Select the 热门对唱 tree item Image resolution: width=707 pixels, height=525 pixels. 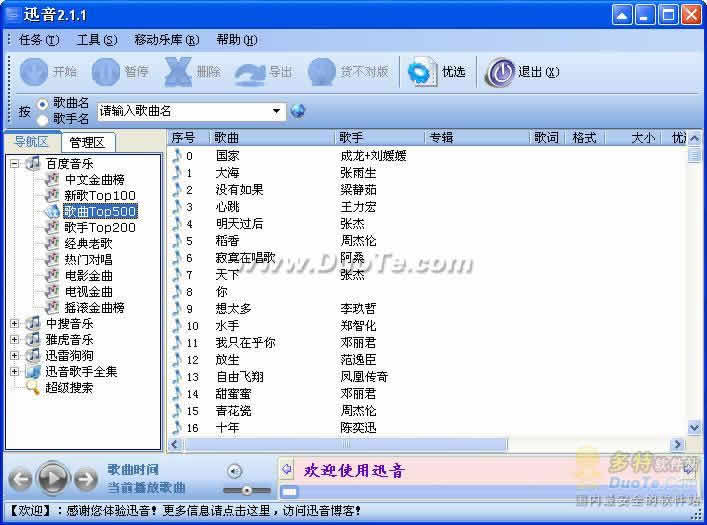[x=88, y=259]
